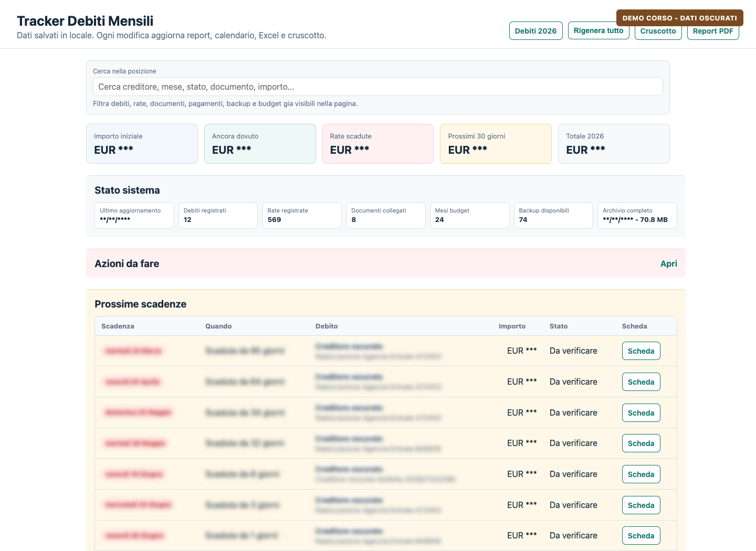Screen dimensions: 756x551
Task: Select the Prossimi 30 giorni card
Action: (x=496, y=144)
